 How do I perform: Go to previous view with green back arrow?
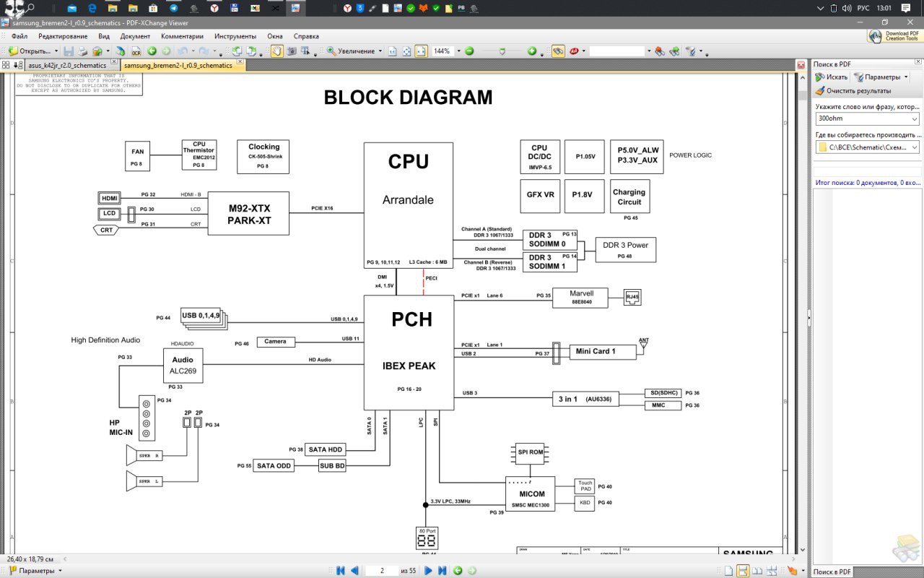(x=152, y=51)
